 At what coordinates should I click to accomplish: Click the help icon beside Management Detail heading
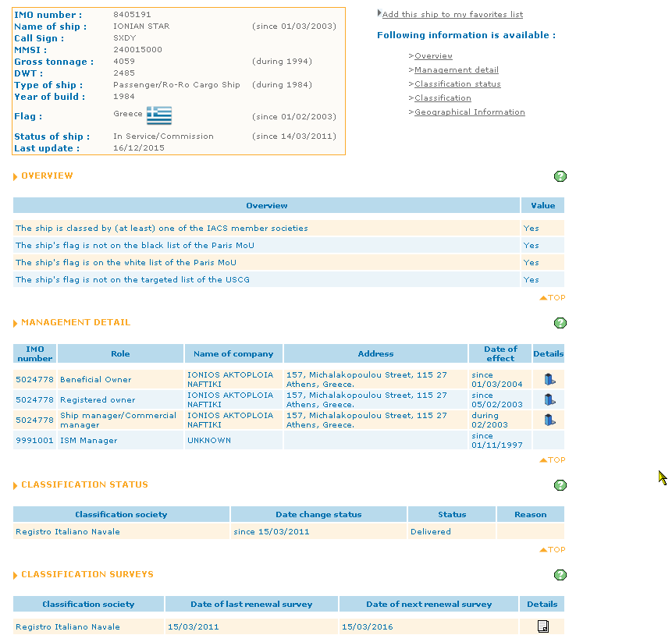[x=560, y=323]
